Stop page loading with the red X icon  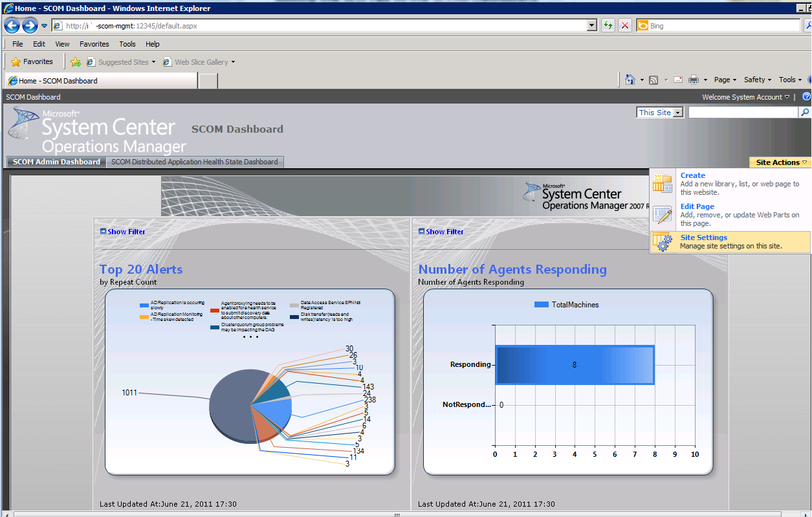pyautogui.click(x=624, y=25)
